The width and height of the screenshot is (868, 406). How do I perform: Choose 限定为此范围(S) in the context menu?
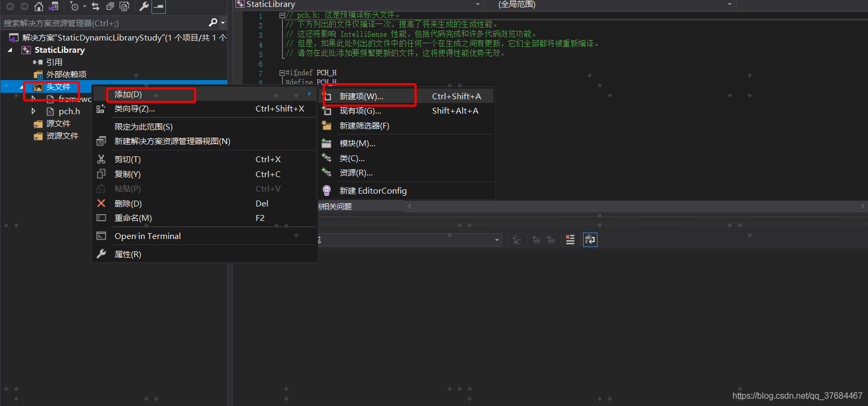(205, 127)
